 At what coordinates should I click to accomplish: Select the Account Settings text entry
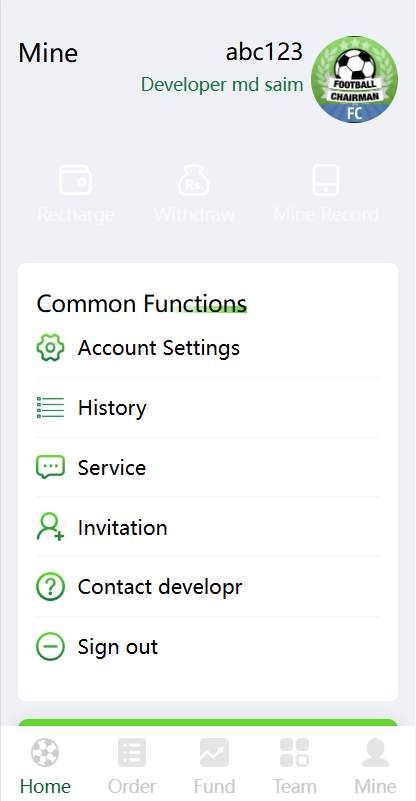click(x=158, y=348)
